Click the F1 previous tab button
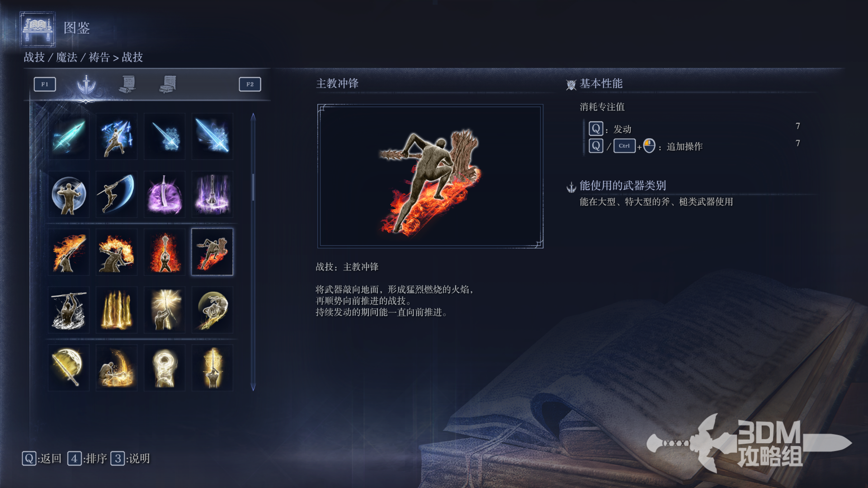This screenshot has width=868, height=488. tap(45, 84)
